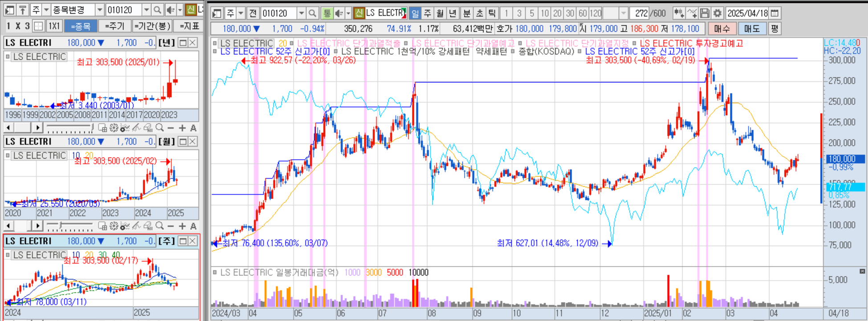Click the plus icon under the monthly mini chart
Screen dimensions: 868x321
click(182, 226)
